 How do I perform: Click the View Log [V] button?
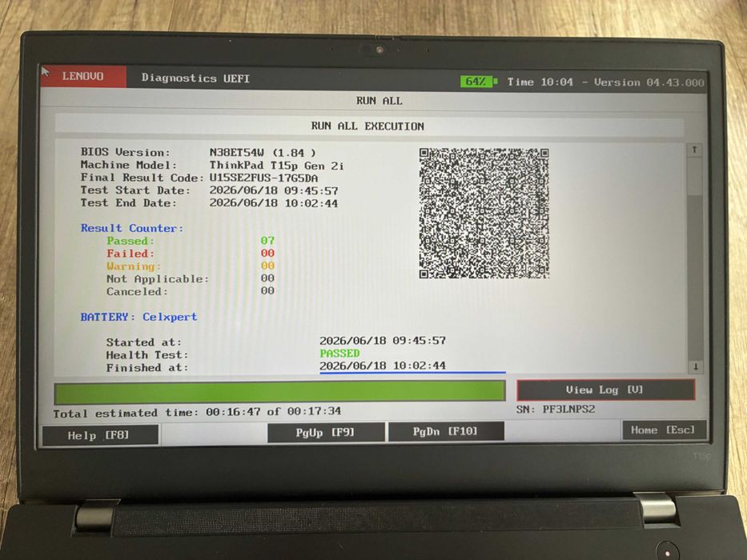tap(605, 390)
